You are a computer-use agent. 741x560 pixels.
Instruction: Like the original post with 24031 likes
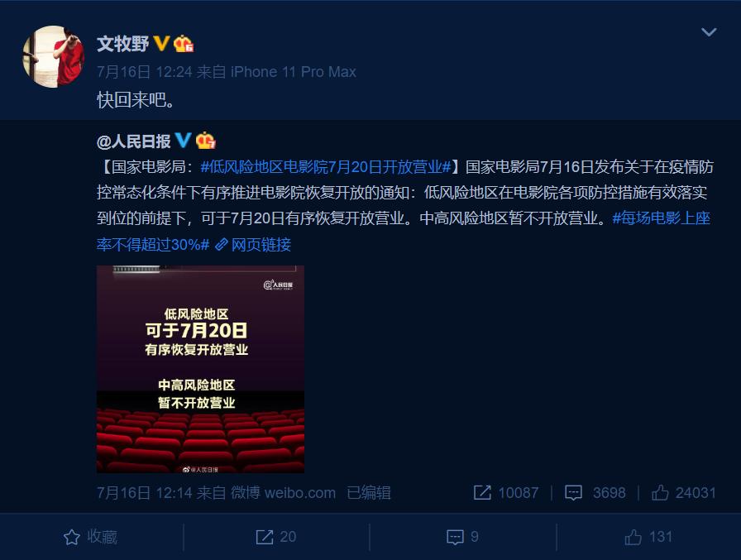pos(683,493)
